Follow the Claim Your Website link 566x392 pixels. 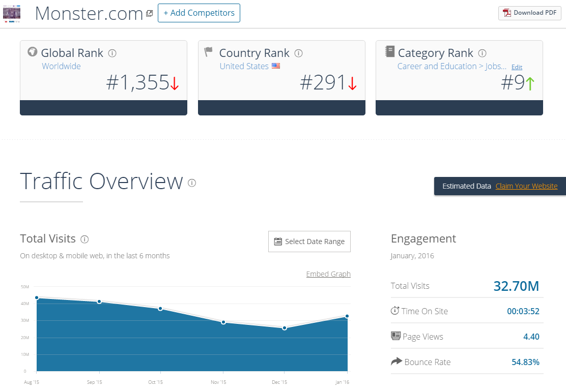pos(526,186)
